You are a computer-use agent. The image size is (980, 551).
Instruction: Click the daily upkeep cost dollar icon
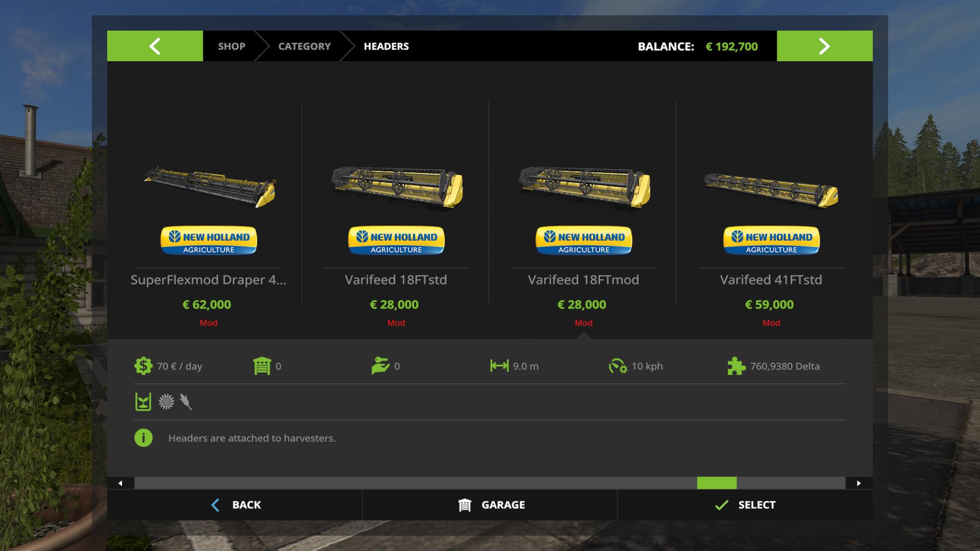coord(143,366)
